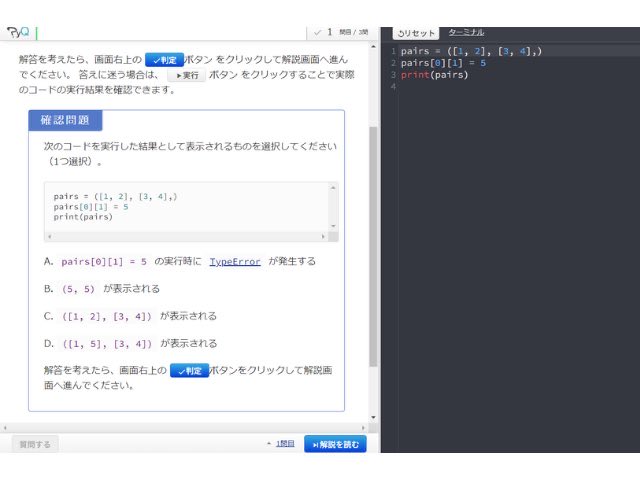
Task: Open the TypeError link in option A
Action: 235,262
